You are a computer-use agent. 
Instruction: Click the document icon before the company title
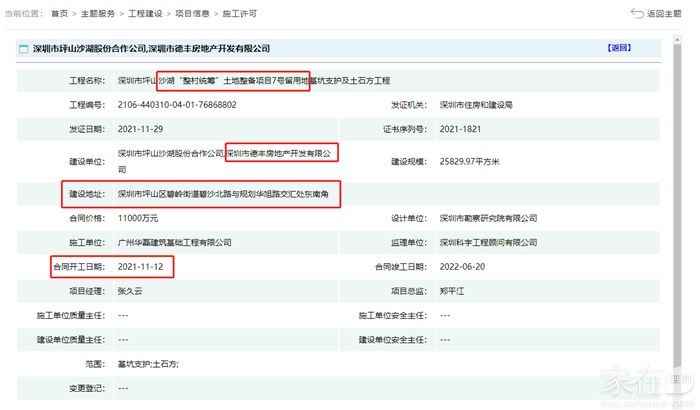[x=23, y=48]
